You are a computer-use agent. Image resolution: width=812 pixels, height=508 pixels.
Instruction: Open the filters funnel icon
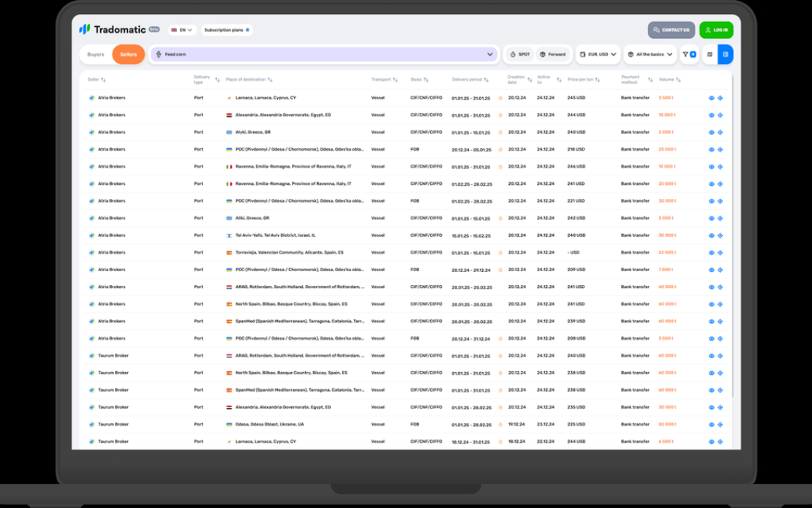click(x=685, y=54)
